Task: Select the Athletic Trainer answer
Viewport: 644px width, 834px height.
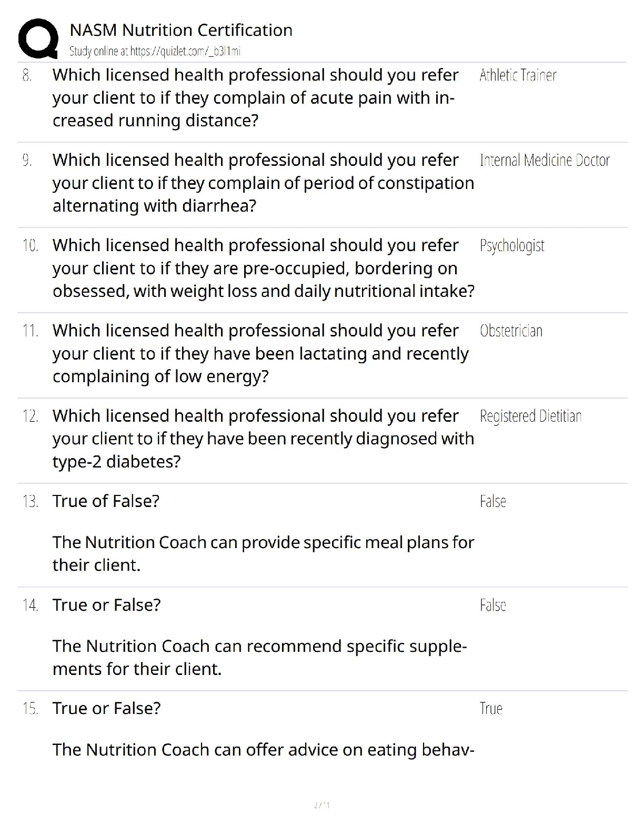Action: coord(518,76)
